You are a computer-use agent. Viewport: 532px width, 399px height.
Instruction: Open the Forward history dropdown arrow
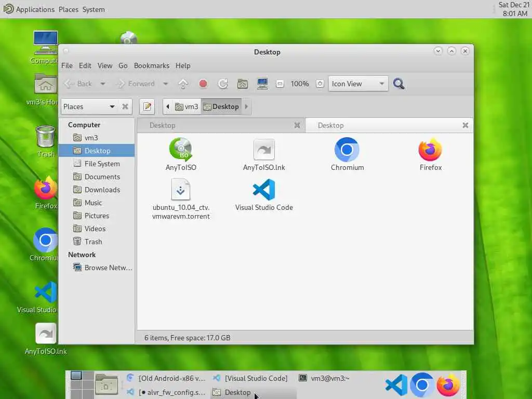(x=165, y=84)
